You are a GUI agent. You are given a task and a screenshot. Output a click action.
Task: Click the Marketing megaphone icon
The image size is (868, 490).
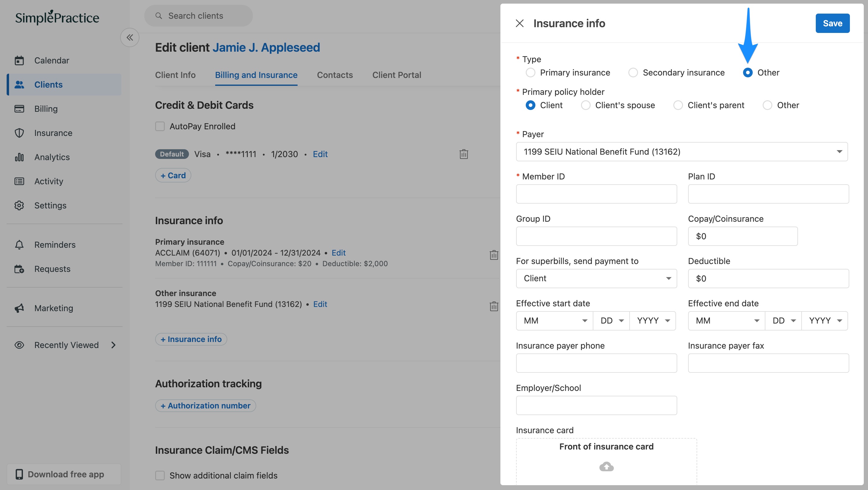tap(19, 308)
